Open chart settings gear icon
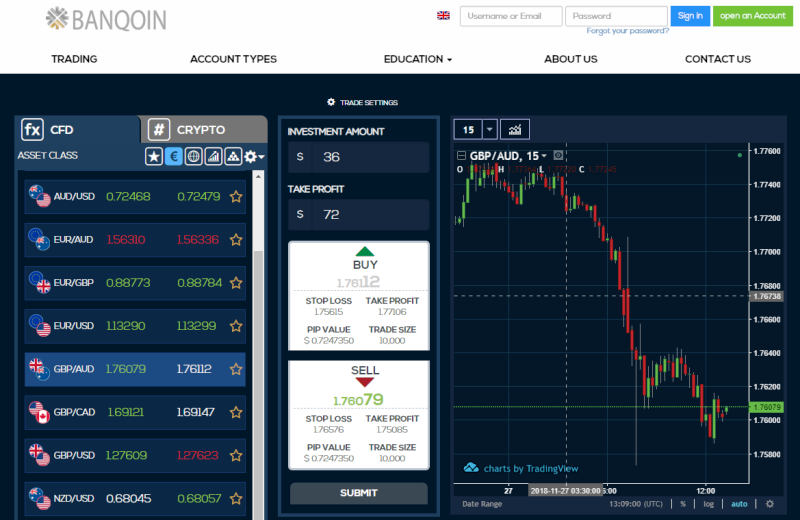 [x=770, y=504]
